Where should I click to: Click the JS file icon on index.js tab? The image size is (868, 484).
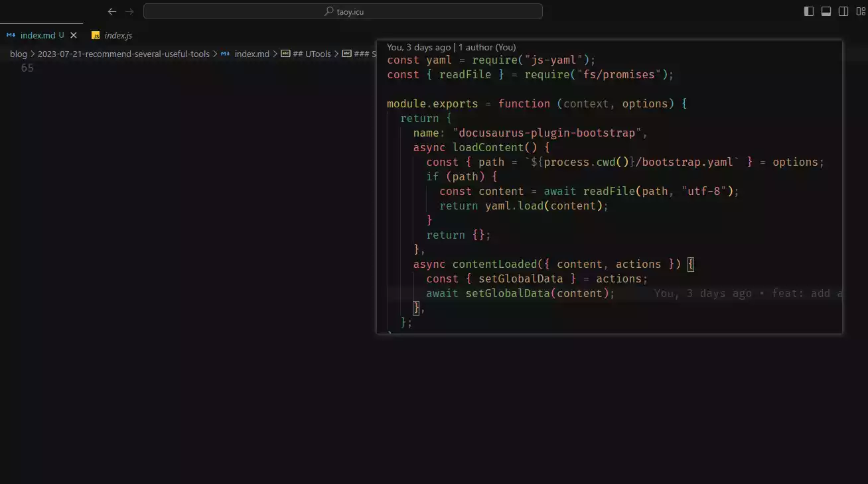96,36
